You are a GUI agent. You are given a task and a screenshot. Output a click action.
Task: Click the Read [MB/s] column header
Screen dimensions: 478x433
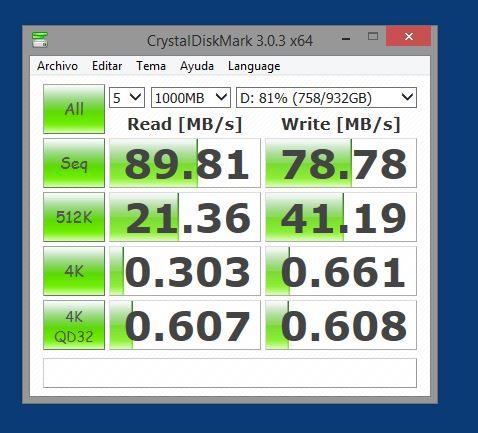[185, 125]
